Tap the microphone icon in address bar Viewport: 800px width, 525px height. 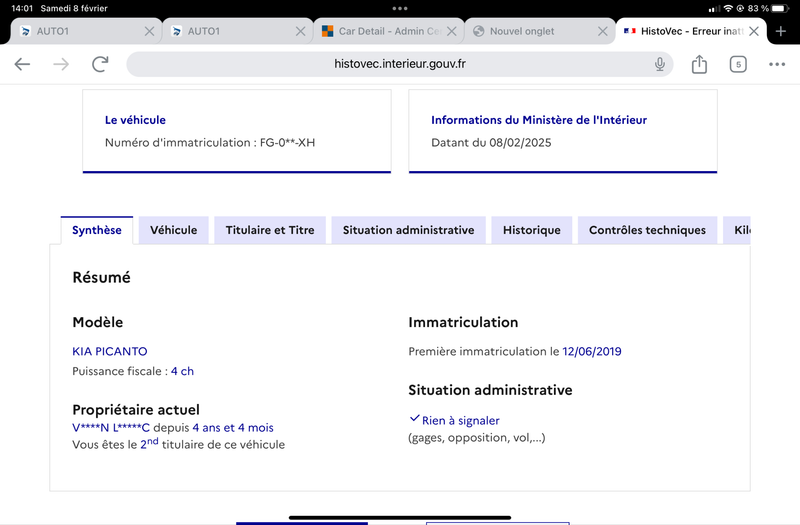pos(660,64)
